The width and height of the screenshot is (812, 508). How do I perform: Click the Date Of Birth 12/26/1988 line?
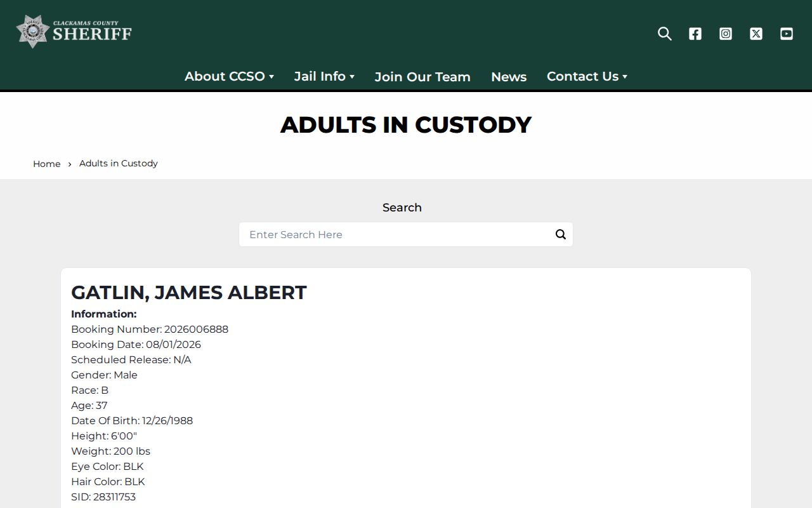pos(132,420)
